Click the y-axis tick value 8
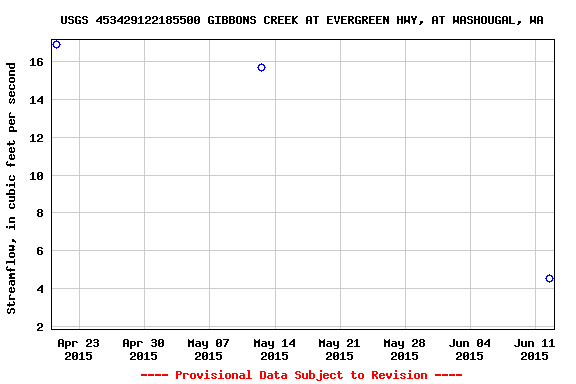This screenshot has height=384, width=576. tap(40, 213)
